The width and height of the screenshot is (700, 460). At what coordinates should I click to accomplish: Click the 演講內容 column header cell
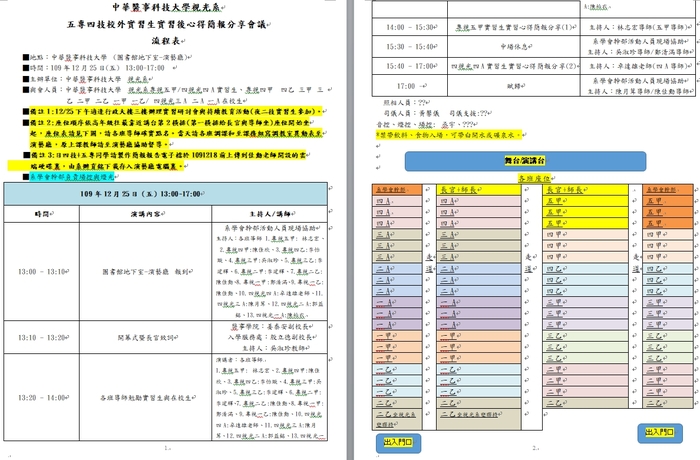[146, 214]
